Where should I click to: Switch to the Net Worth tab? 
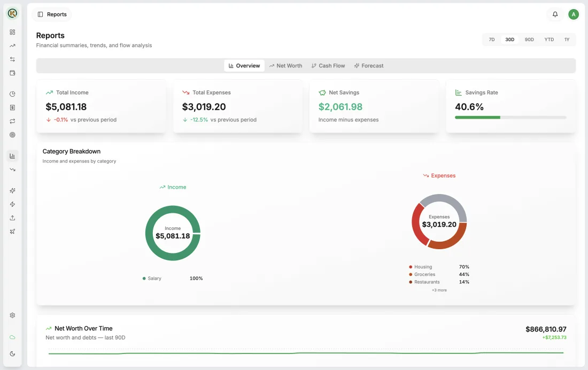[x=285, y=66]
